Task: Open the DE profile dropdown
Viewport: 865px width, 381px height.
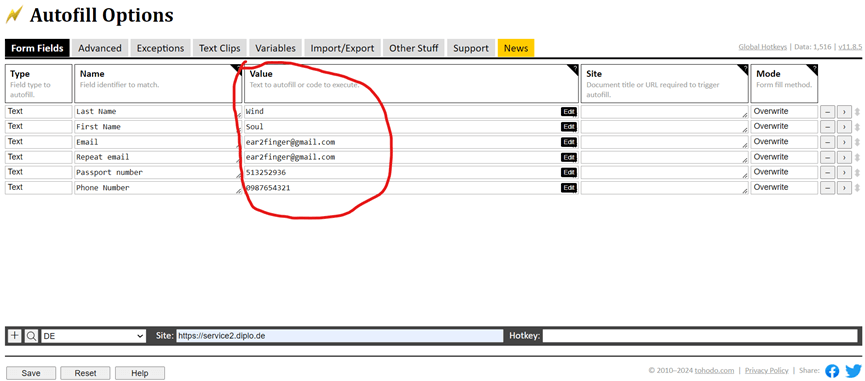Action: (x=94, y=336)
